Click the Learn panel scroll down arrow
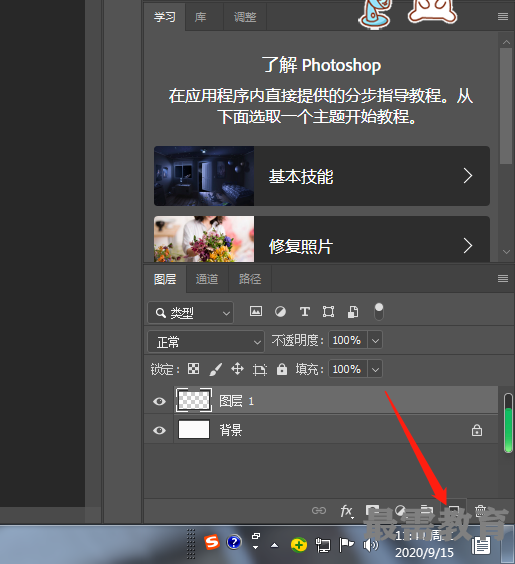Image resolution: width=515 pixels, height=564 pixels. pos(506,252)
